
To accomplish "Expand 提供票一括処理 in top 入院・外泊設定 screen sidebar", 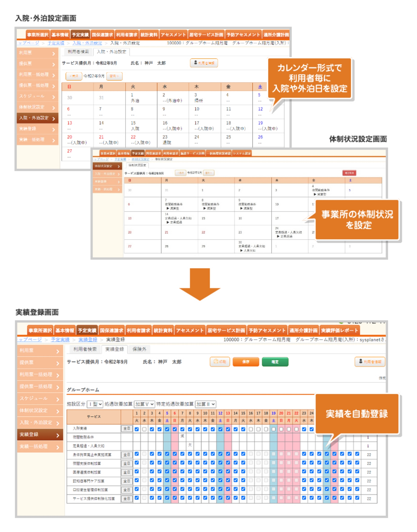I will pyautogui.click(x=38, y=85).
